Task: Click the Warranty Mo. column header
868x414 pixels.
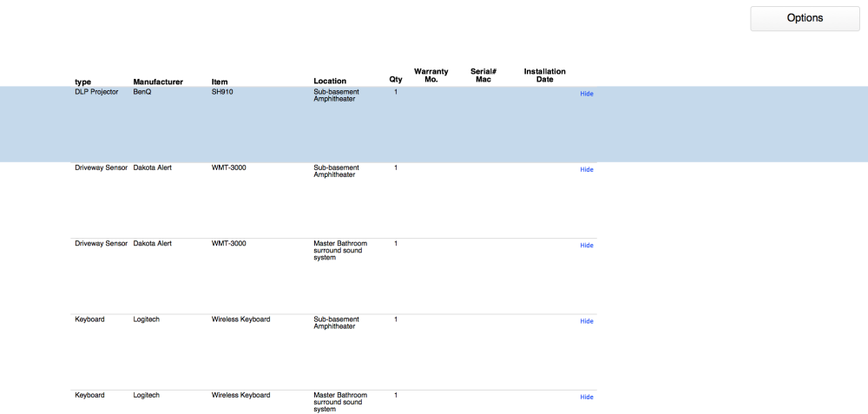Action: tap(431, 76)
